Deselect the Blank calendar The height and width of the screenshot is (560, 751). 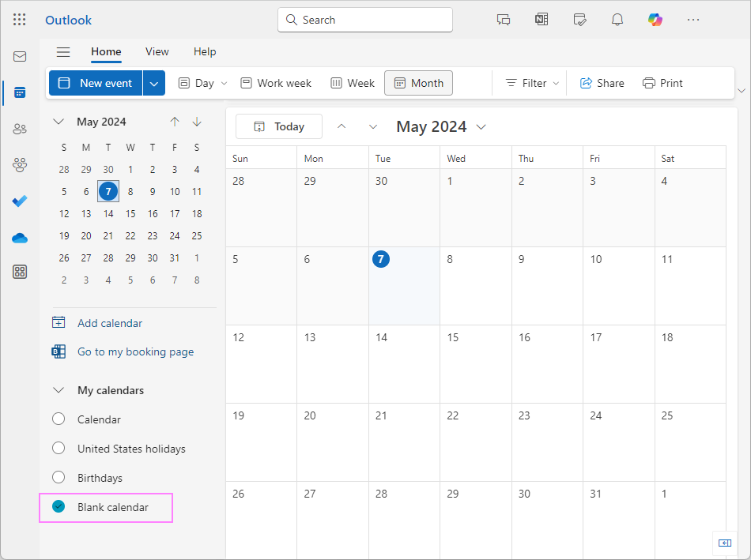pos(58,506)
